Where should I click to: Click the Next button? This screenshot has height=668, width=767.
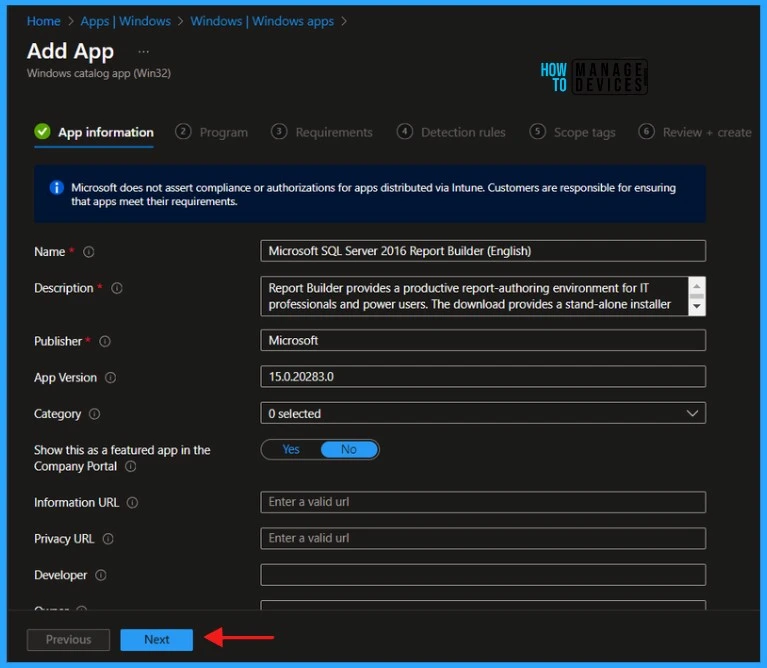157,640
